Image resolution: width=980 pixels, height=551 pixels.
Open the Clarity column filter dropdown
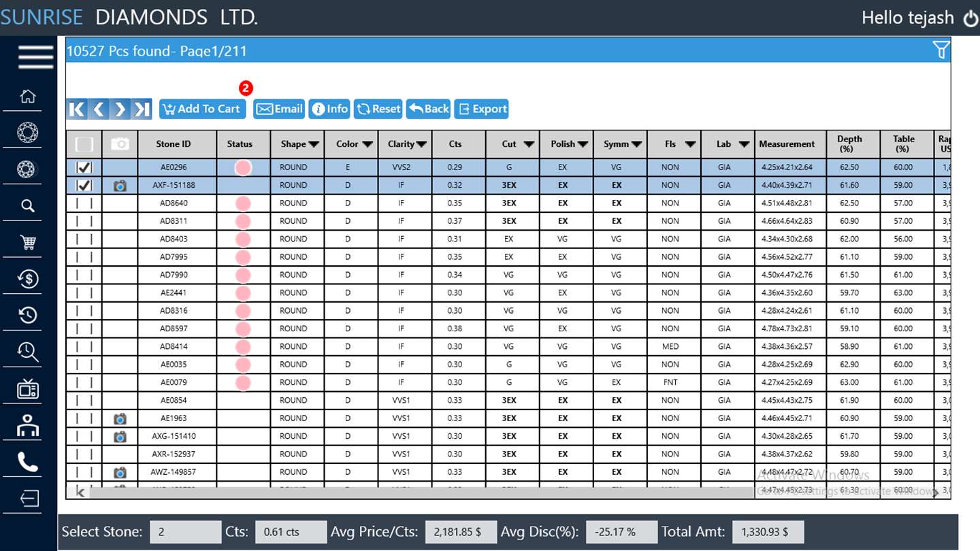(422, 144)
